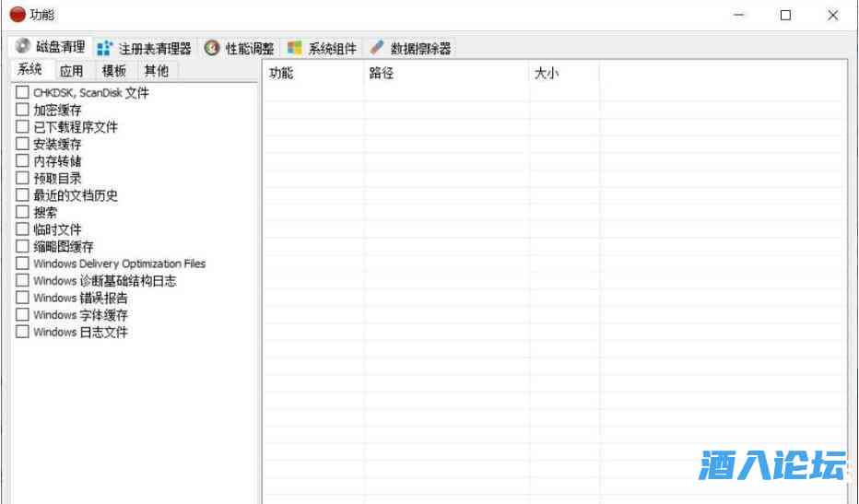Enable the 搜索 checkbox

(22, 212)
